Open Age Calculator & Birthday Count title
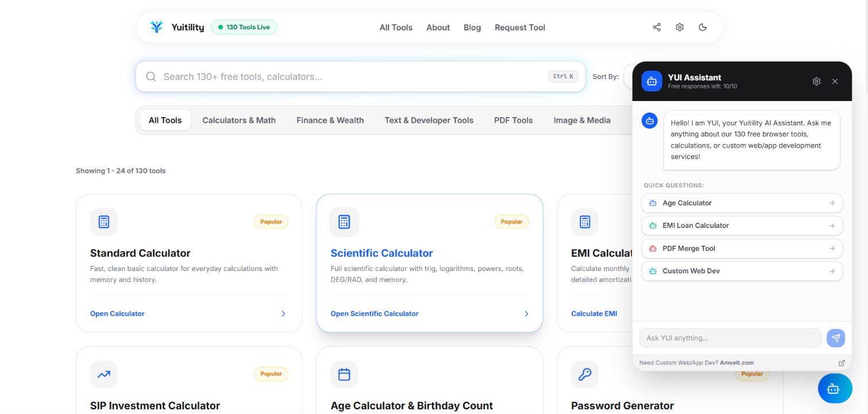Screen dimensions: 868x414 click(411, 406)
